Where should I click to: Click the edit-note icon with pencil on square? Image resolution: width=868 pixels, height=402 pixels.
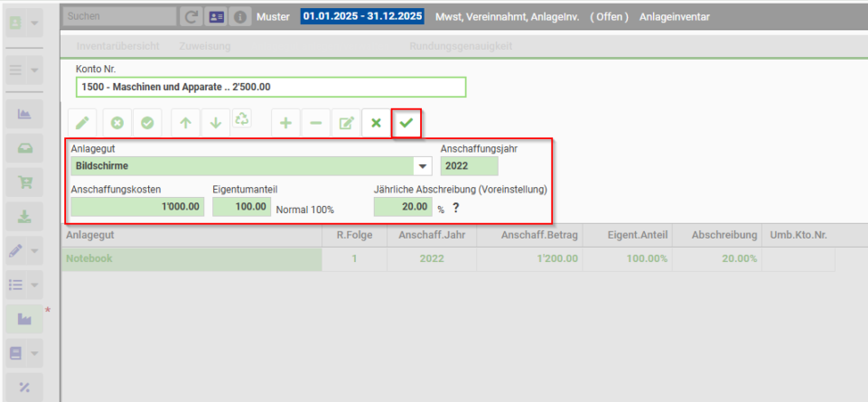[346, 123]
